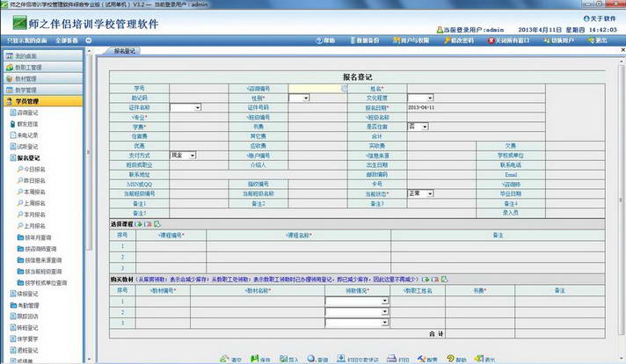The width and height of the screenshot is (626, 364).
Task: Click 打印 printer button at bottom
Action: (x=398, y=359)
